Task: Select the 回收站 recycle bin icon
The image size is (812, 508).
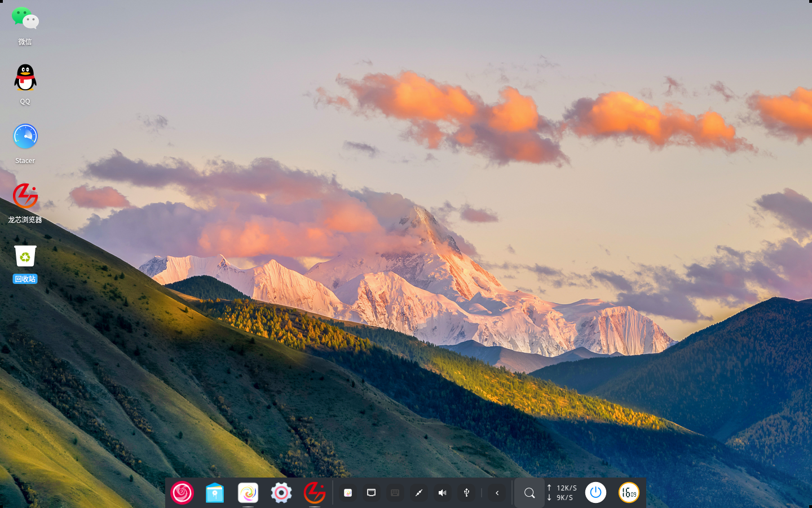Action: tap(25, 256)
